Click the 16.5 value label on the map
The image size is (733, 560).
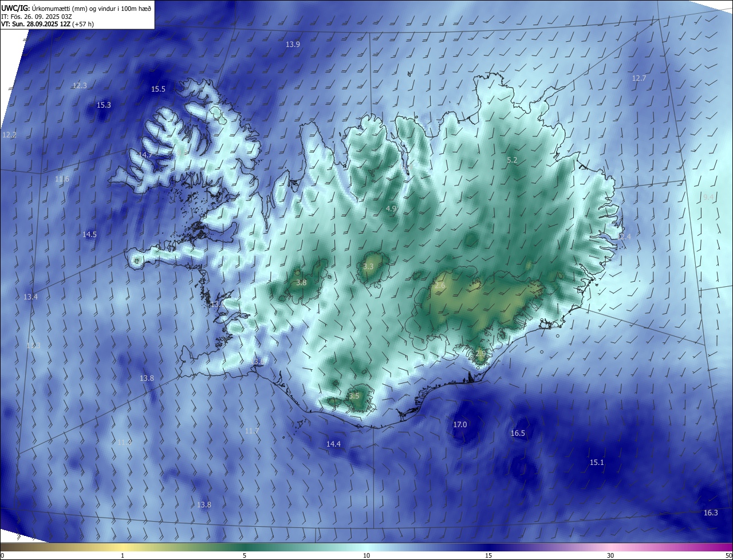(518, 433)
